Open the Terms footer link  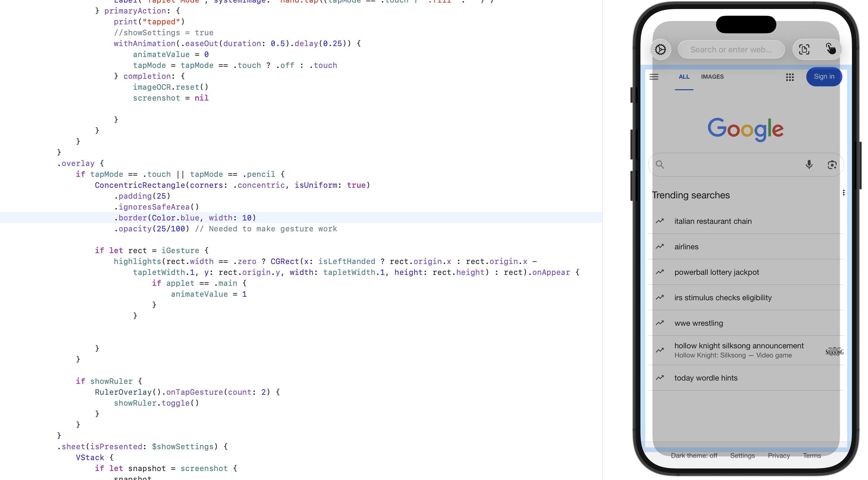click(x=812, y=456)
